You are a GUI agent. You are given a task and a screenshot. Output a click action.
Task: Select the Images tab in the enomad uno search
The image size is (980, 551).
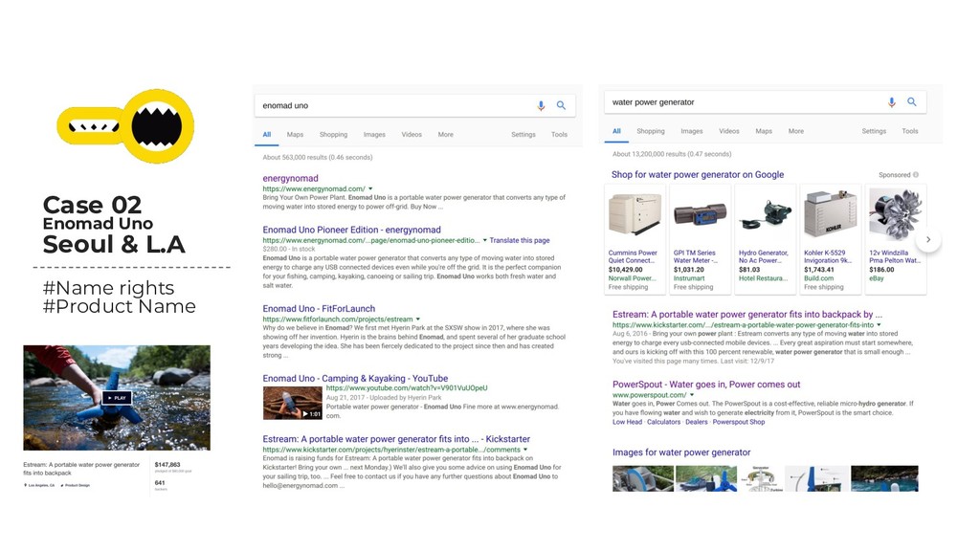[x=374, y=134]
